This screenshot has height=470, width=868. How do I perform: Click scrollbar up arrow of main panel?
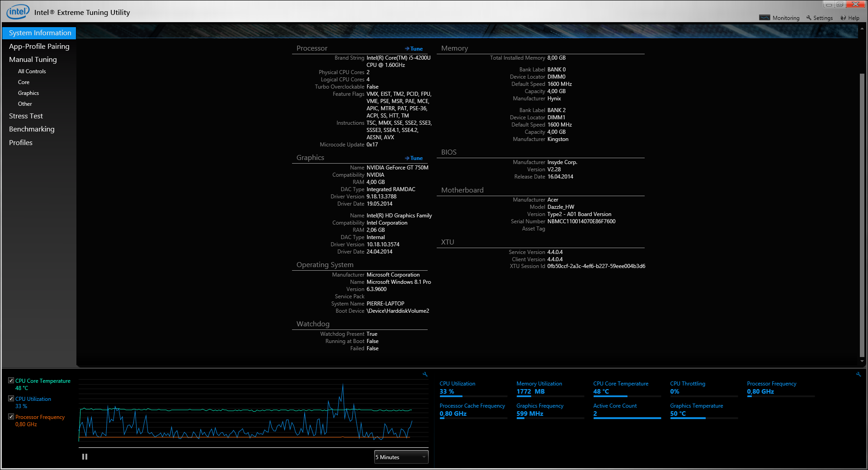[x=862, y=28]
